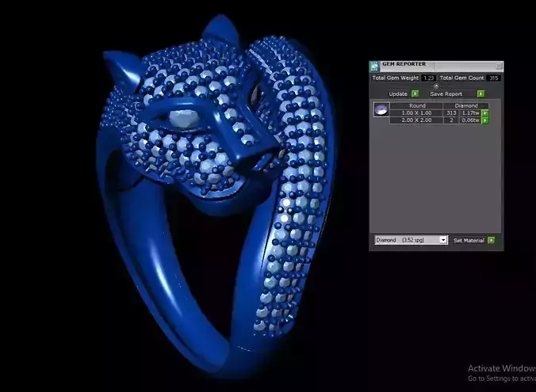Click the green arrow next to Update
This screenshot has height=392, width=536.
[415, 93]
